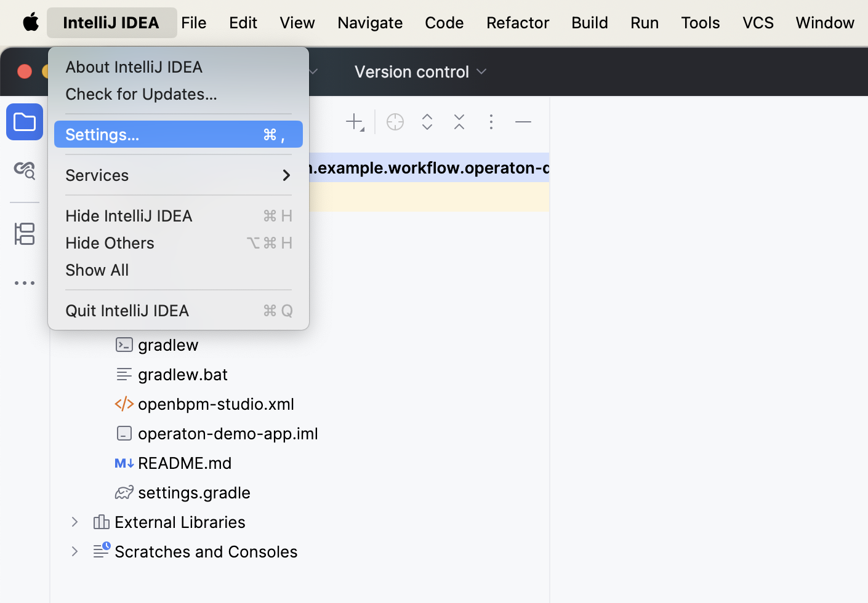Open the Refactor menu in menu bar
This screenshot has height=603, width=868.
coord(517,23)
